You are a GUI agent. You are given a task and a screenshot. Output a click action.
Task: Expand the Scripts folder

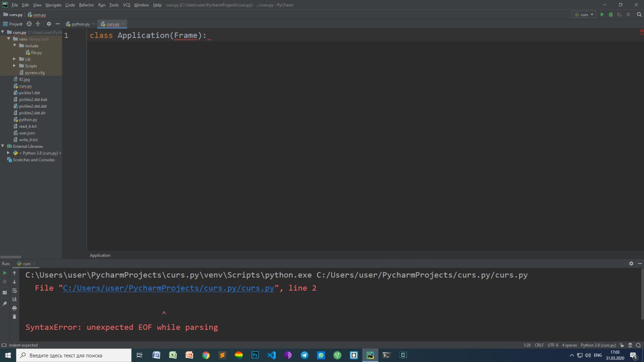pos(15,66)
